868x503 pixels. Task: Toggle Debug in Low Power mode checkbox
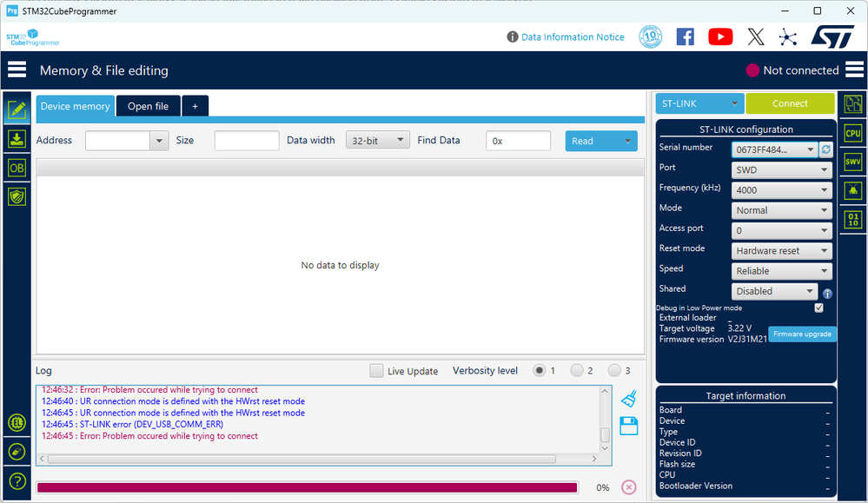coord(818,308)
